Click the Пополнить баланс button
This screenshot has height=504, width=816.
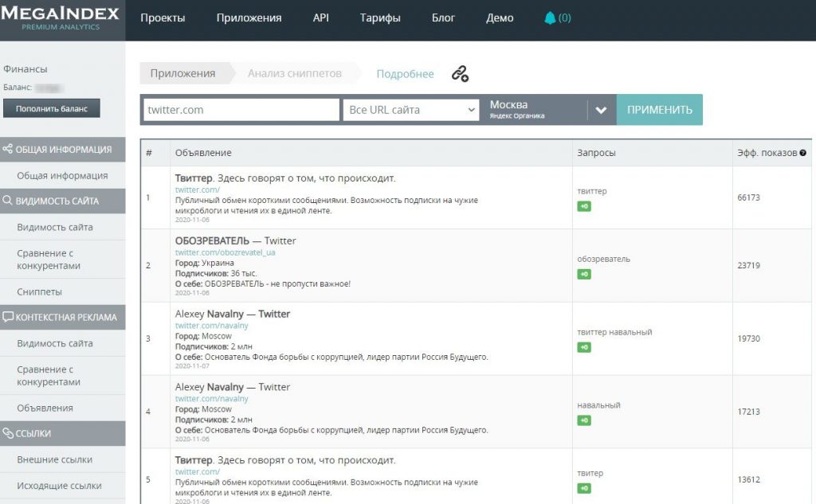(x=52, y=108)
